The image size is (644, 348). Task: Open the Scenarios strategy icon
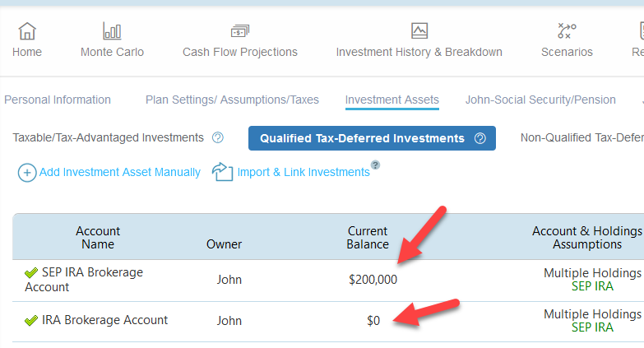(567, 30)
